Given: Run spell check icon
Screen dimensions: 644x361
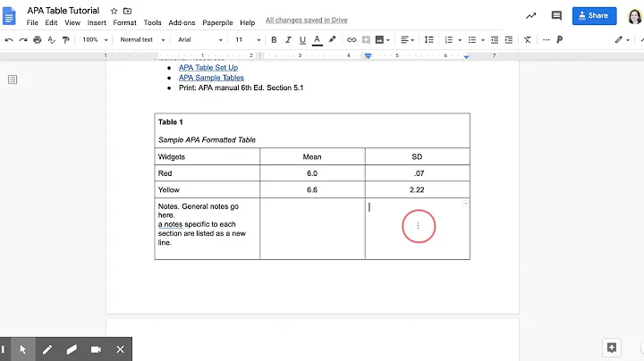Looking at the screenshot, I should (51, 40).
